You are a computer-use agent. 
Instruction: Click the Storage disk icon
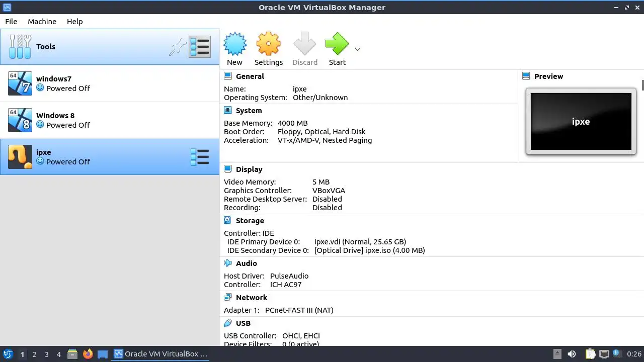[228, 220]
